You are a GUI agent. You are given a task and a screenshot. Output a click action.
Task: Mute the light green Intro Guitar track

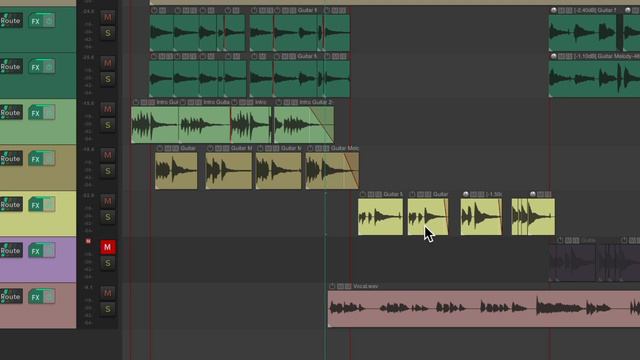(108, 109)
